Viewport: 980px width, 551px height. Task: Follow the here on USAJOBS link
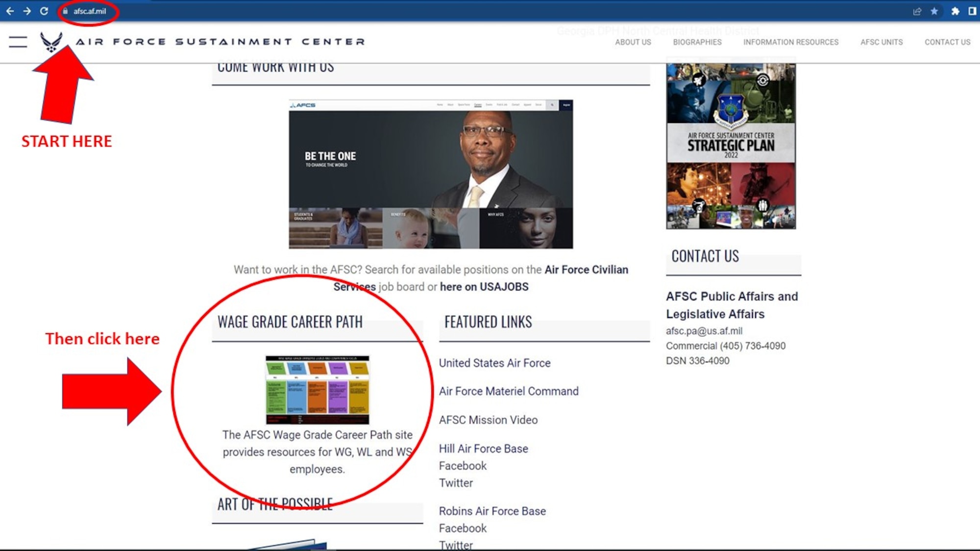tap(484, 287)
